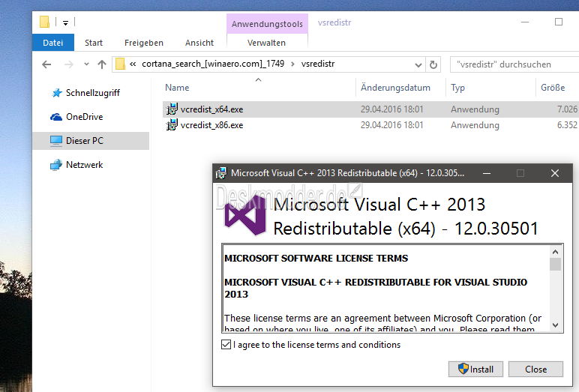This screenshot has height=392, width=579.
Task: Select the vcredist_x86.exe file icon
Action: coord(172,124)
